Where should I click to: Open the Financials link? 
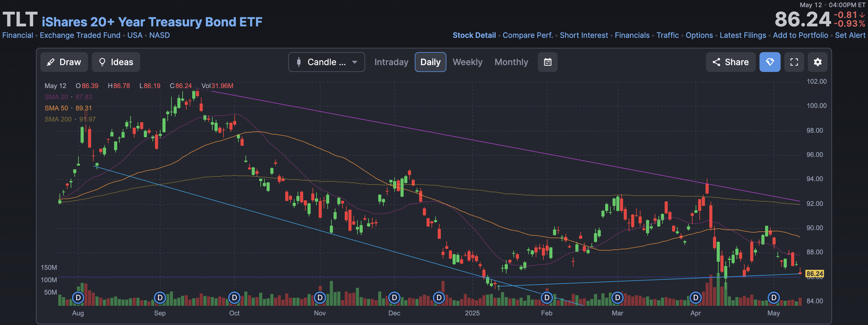click(x=632, y=35)
